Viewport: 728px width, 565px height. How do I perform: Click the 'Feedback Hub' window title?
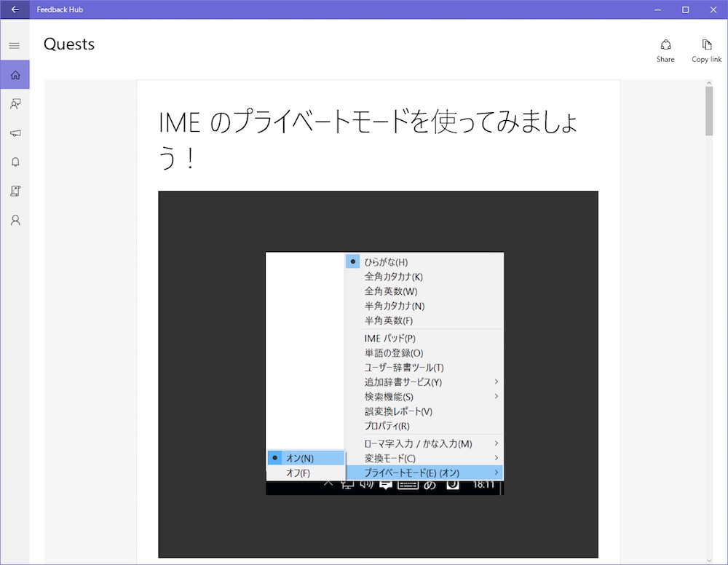[x=60, y=9]
